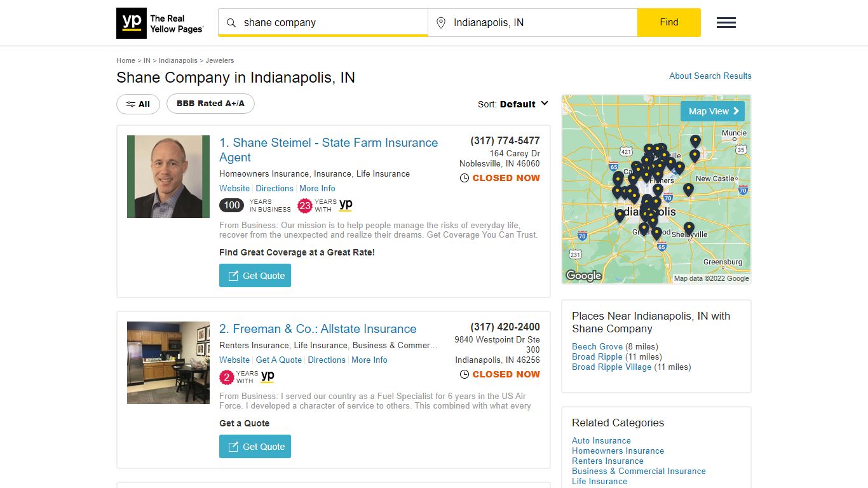Open Renters Insurance category
Screen dimensions: 868x488
click(x=607, y=461)
